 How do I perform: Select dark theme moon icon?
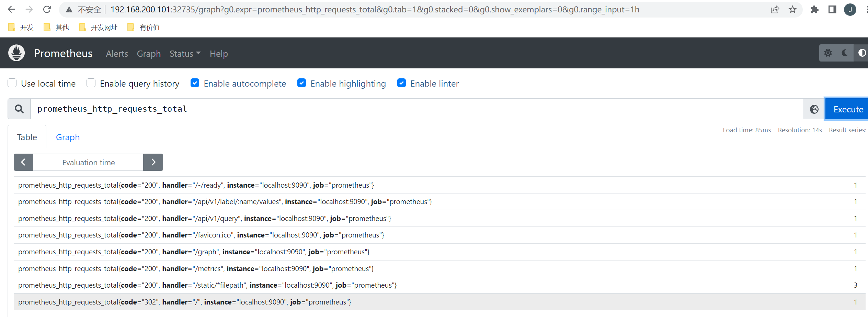coord(845,53)
